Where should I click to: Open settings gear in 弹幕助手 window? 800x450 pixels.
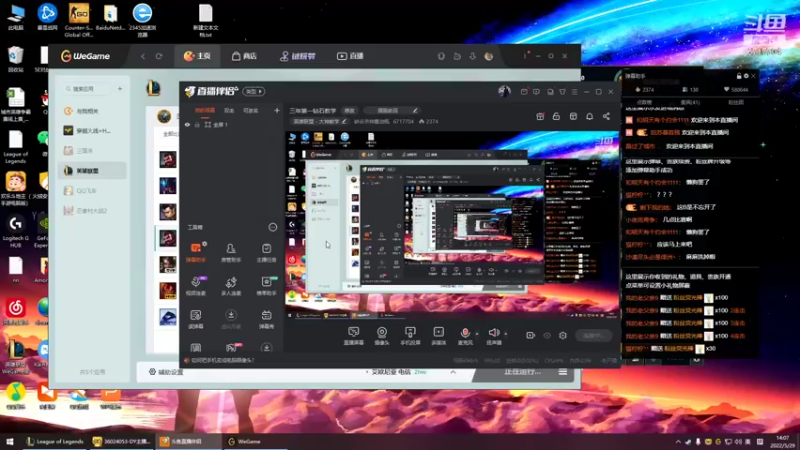pyautogui.click(x=746, y=76)
